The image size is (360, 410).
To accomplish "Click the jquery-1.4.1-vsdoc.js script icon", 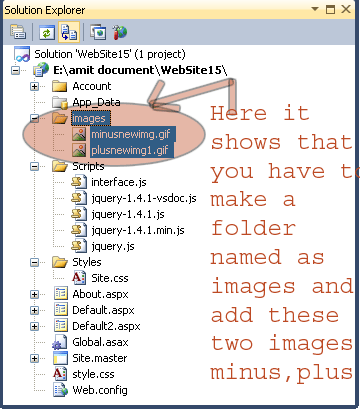I will [79, 198].
